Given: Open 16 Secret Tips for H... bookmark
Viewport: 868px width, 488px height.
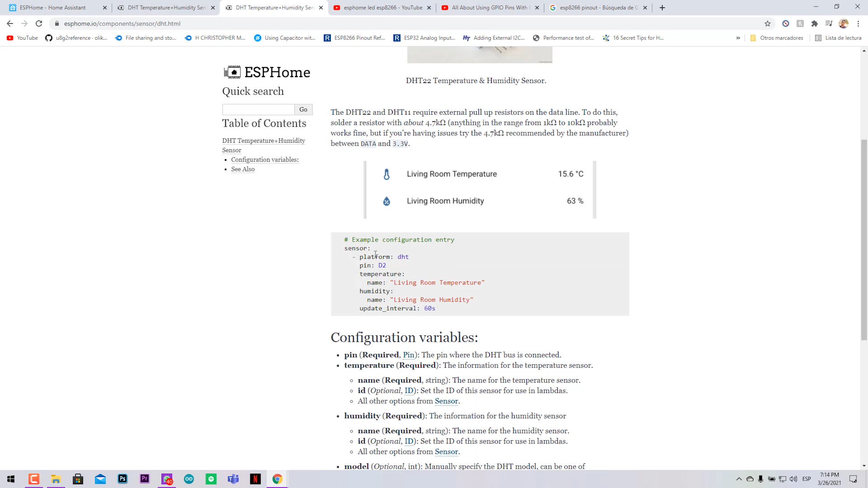Looking at the screenshot, I should tap(633, 38).
